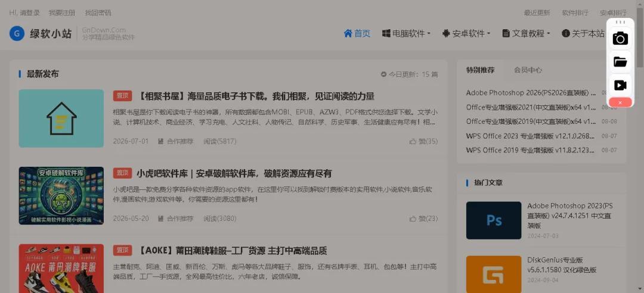Open the 小虎吧软件库 post title
The image size is (644, 293).
pos(234,173)
